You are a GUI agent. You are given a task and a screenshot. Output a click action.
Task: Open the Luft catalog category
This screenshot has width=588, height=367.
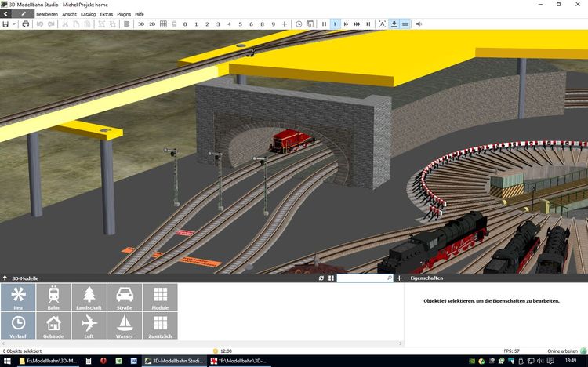pos(89,325)
